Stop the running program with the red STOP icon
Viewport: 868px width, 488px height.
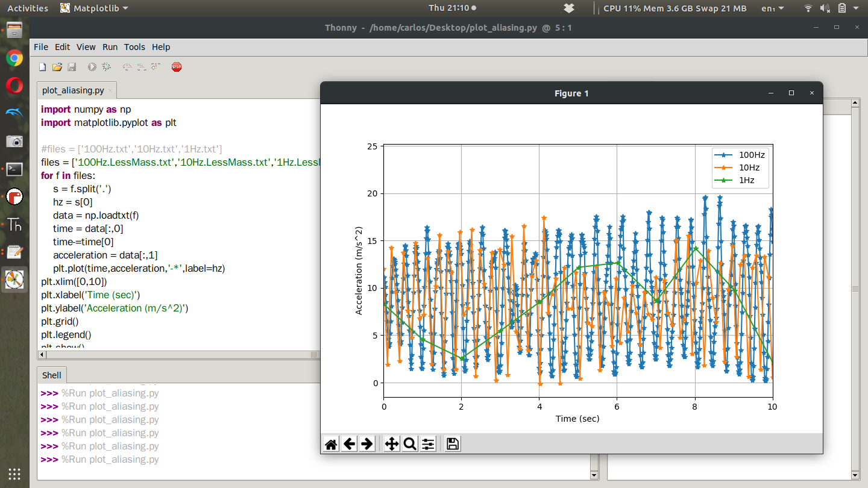[177, 67]
